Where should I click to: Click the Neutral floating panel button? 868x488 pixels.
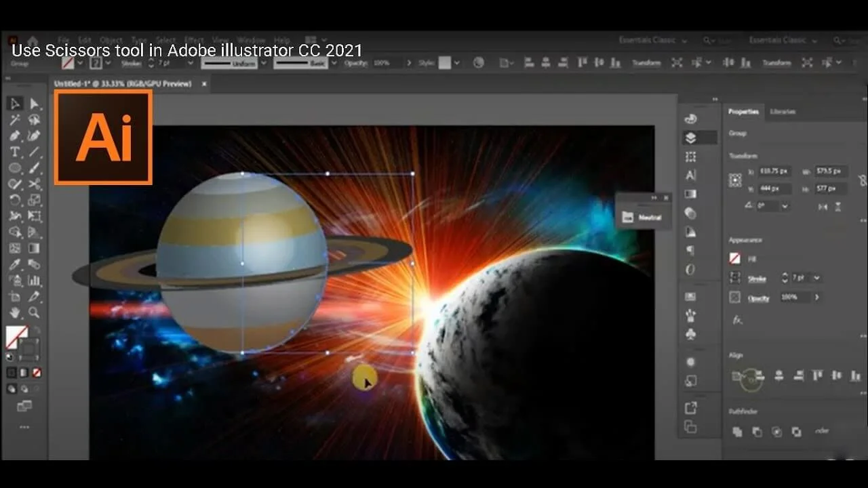pyautogui.click(x=642, y=218)
